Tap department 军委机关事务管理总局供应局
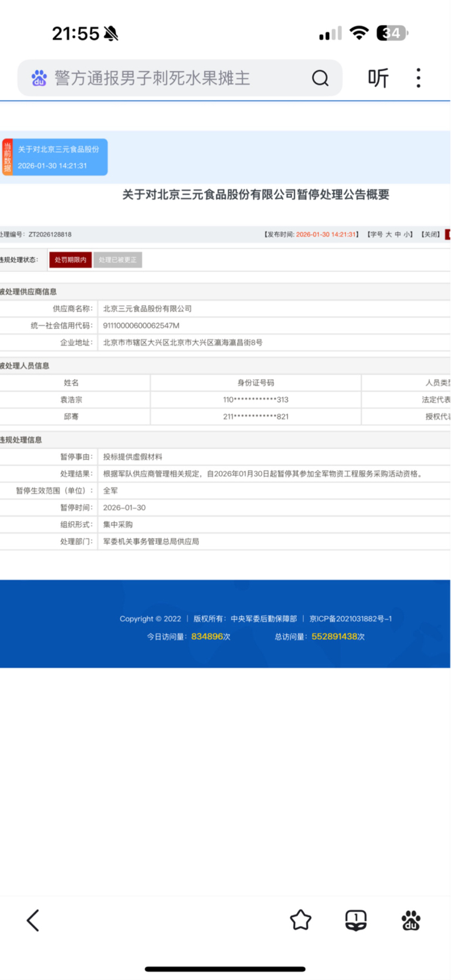This screenshot has height=980, width=451. point(151,542)
